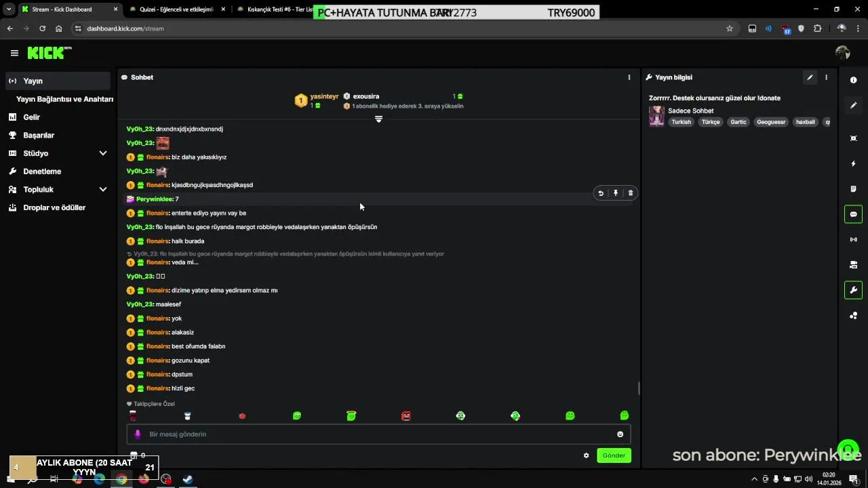Open Steam from the Windows taskbar
868x488 pixels.
tap(188, 479)
